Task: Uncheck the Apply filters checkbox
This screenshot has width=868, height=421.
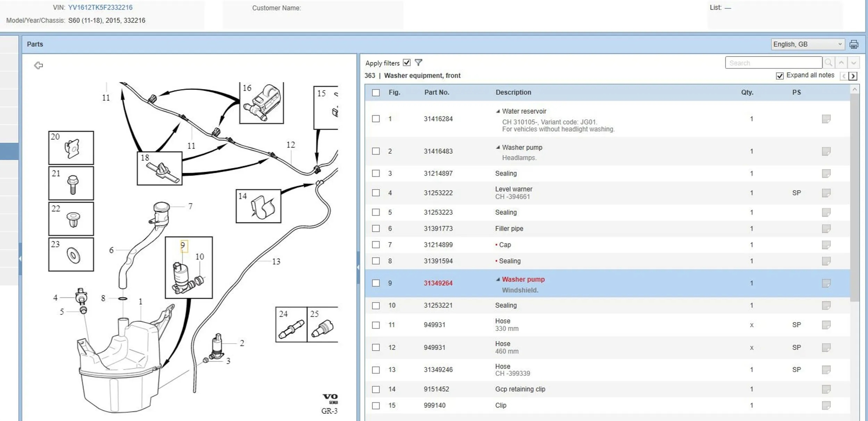Action: (x=407, y=63)
